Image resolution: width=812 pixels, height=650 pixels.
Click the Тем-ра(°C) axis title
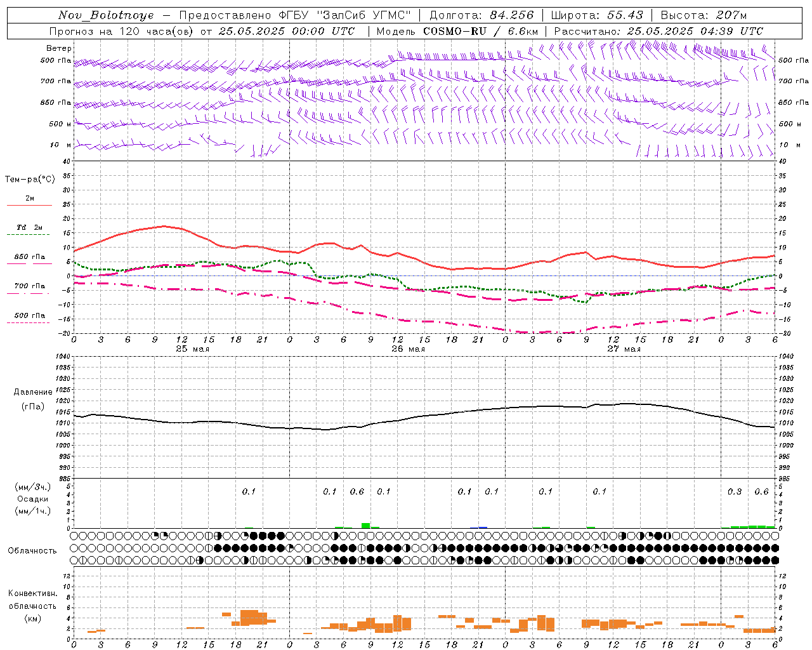pos(30,180)
